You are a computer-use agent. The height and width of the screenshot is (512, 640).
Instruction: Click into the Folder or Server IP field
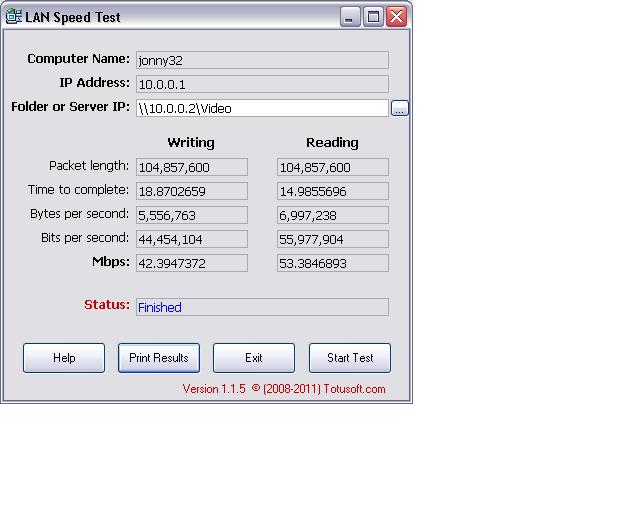click(x=262, y=108)
